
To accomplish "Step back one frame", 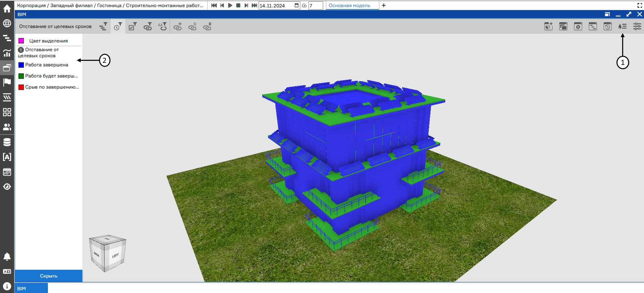I will (222, 5).
